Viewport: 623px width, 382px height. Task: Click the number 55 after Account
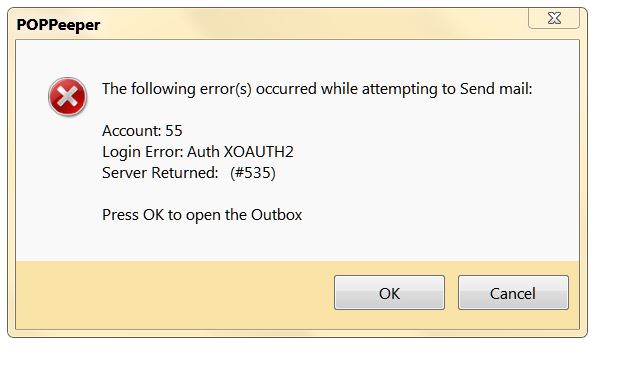point(174,130)
